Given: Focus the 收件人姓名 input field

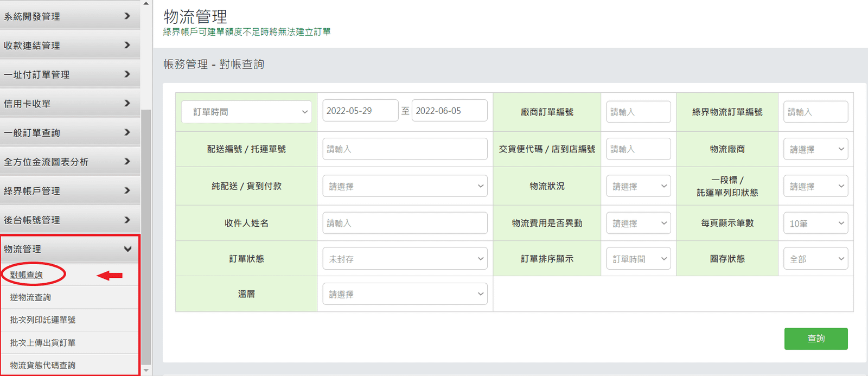Looking at the screenshot, I should 405,223.
